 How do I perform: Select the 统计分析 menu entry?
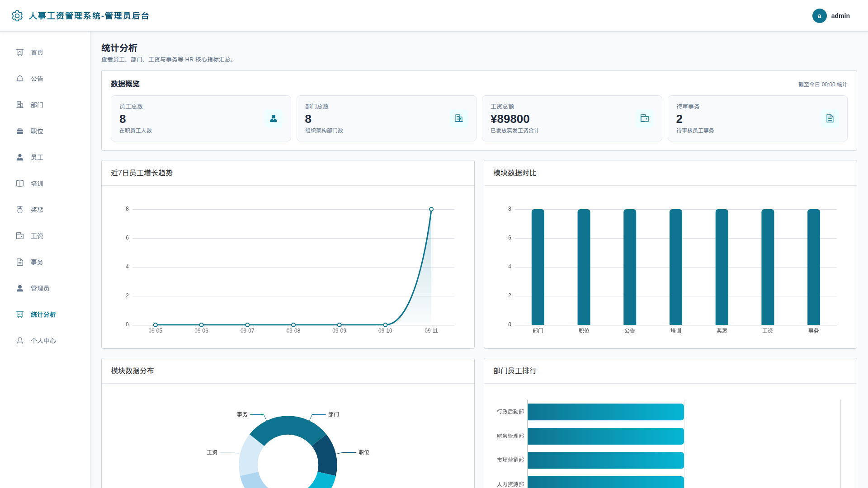click(x=45, y=314)
